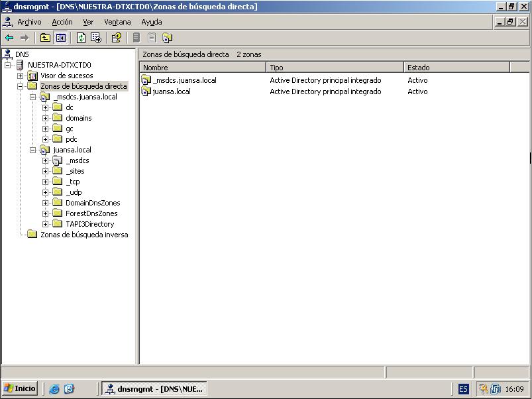The height and width of the screenshot is (399, 532).
Task: Open the Acción menu
Action: point(62,22)
